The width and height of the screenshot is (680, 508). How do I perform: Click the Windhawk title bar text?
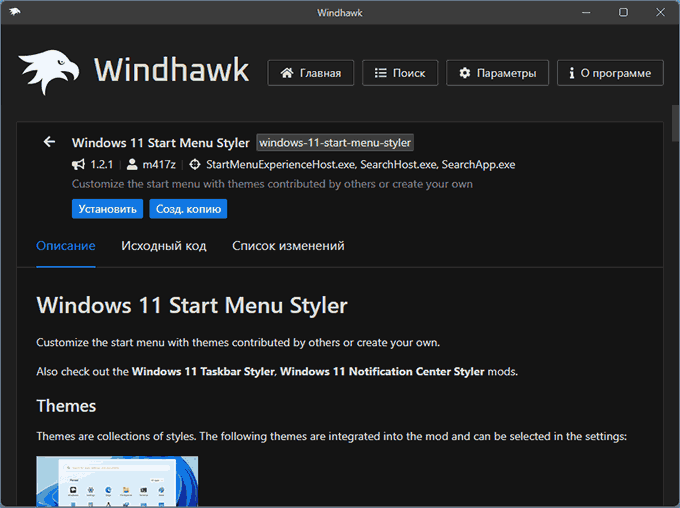340,13
